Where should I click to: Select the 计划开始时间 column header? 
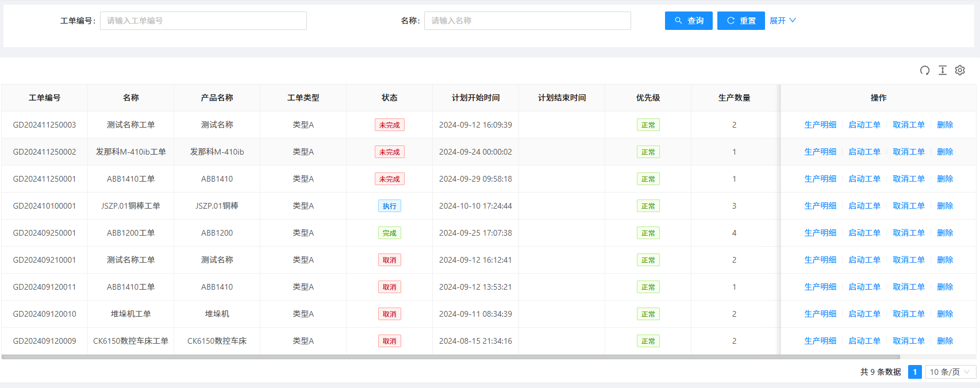point(476,98)
